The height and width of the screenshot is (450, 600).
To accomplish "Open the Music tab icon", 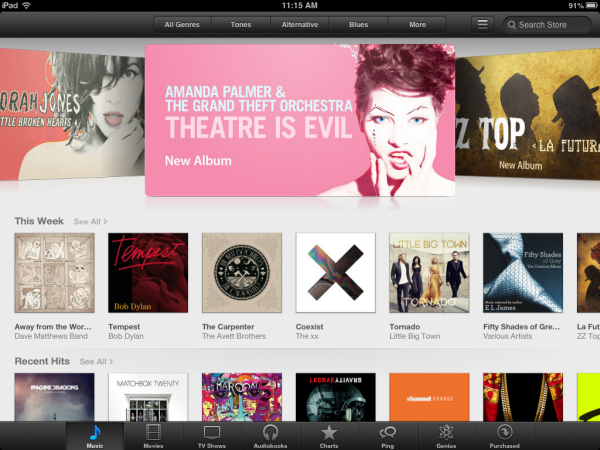I will 96,432.
